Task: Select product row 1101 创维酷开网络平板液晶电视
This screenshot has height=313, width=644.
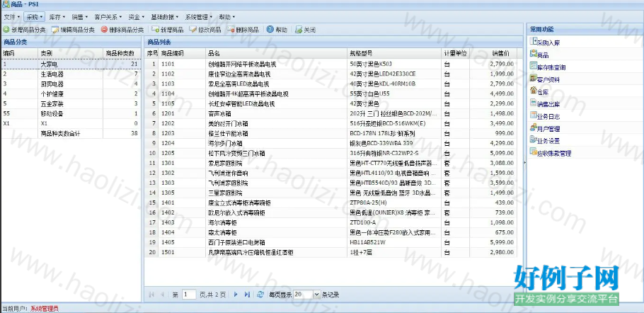Action: point(330,64)
